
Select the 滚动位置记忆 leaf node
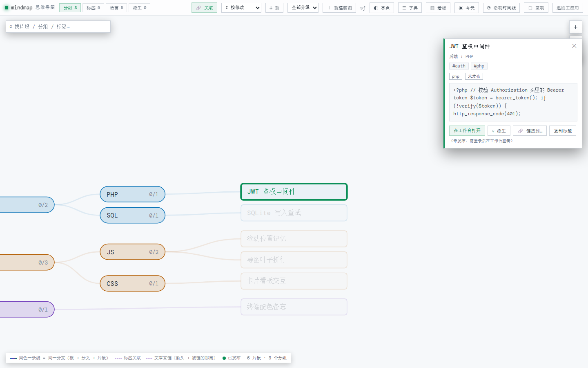click(x=294, y=239)
